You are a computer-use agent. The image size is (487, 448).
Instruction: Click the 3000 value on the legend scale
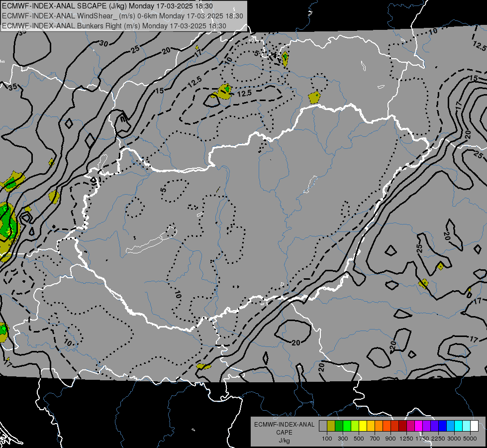click(x=454, y=439)
